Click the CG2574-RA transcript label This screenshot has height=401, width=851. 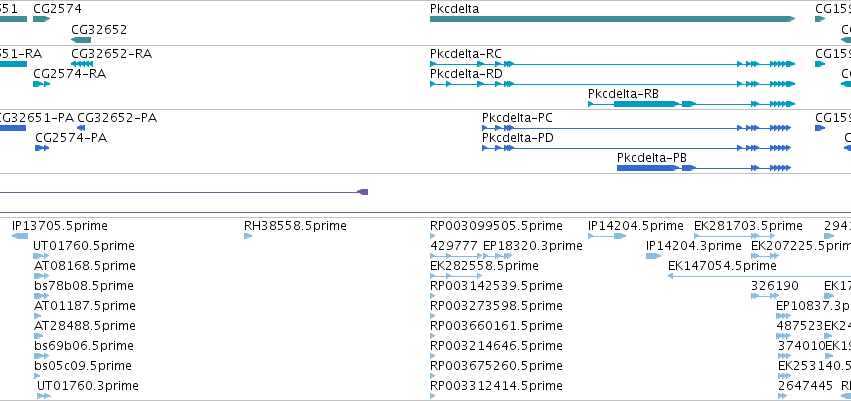point(69,74)
